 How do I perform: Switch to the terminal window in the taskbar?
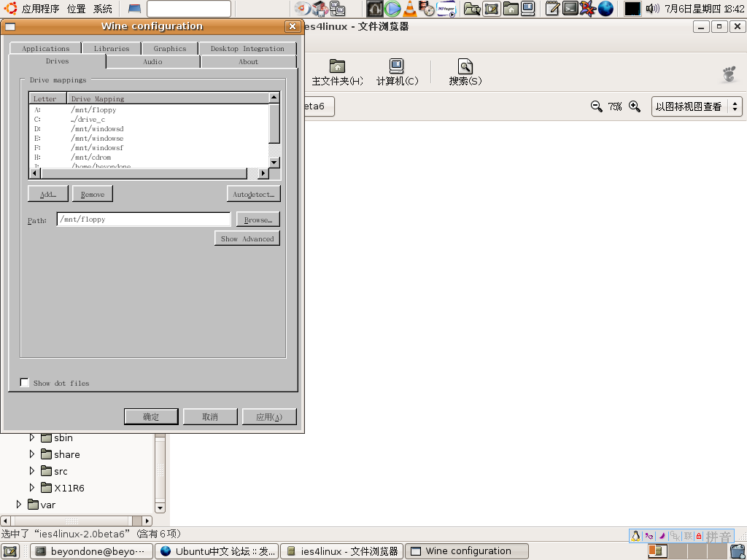pyautogui.click(x=91, y=551)
